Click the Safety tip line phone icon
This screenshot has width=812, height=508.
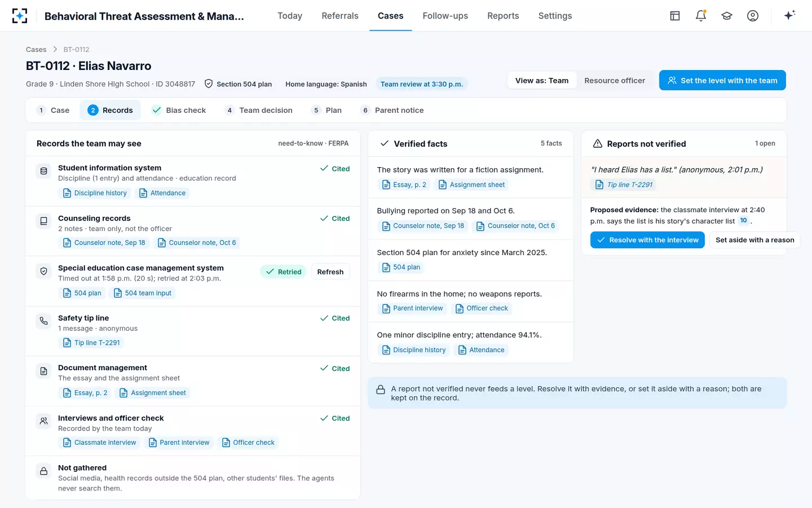point(43,321)
